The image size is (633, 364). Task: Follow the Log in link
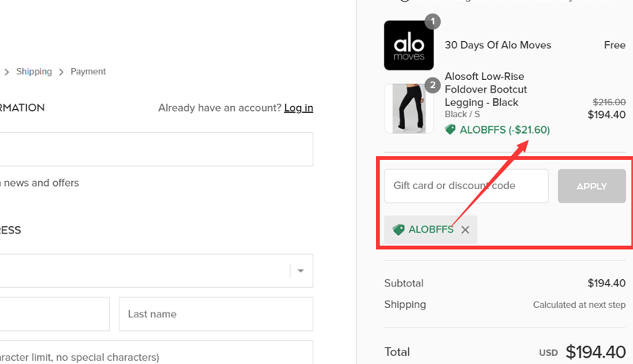298,108
